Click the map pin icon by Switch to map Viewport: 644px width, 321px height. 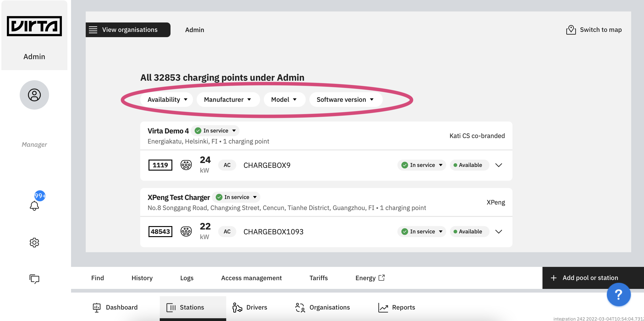coord(571,30)
